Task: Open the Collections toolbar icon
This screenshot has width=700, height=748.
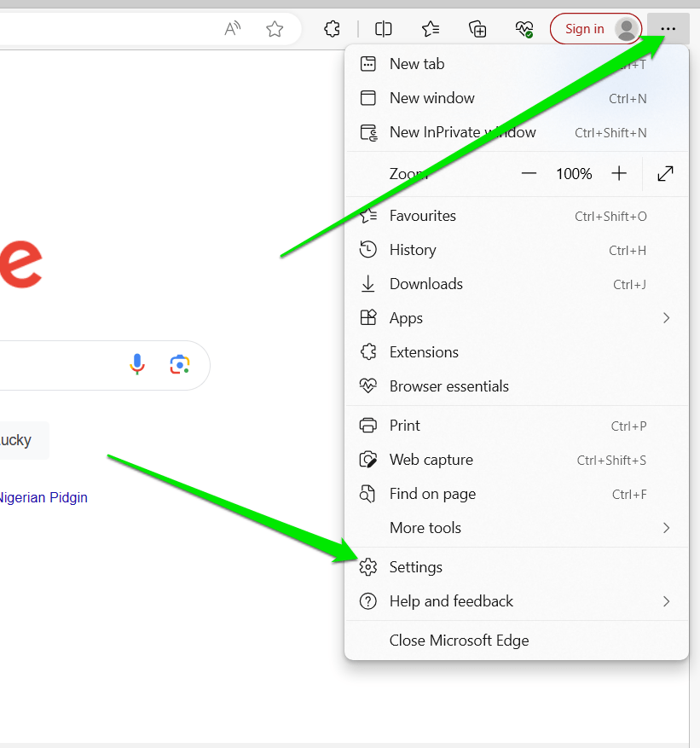Action: click(477, 29)
